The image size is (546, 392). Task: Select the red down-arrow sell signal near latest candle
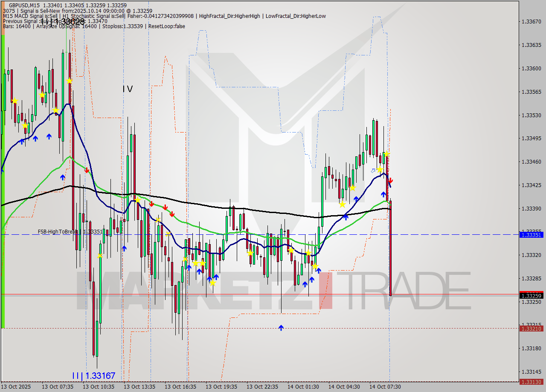pos(391,181)
